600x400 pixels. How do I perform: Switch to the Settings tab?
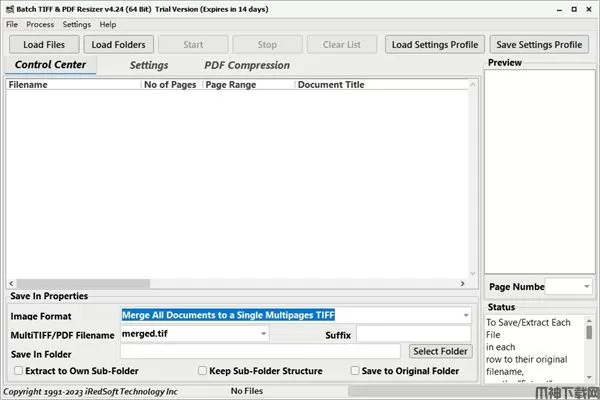tap(149, 65)
